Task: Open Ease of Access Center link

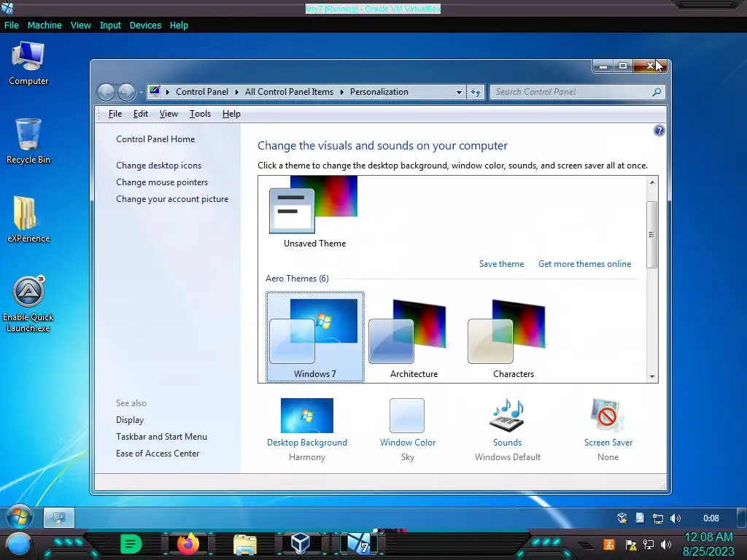Action: click(158, 454)
